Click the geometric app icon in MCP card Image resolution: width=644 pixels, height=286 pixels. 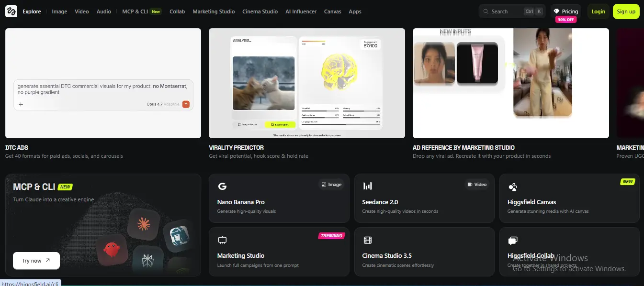pyautogui.click(x=147, y=260)
